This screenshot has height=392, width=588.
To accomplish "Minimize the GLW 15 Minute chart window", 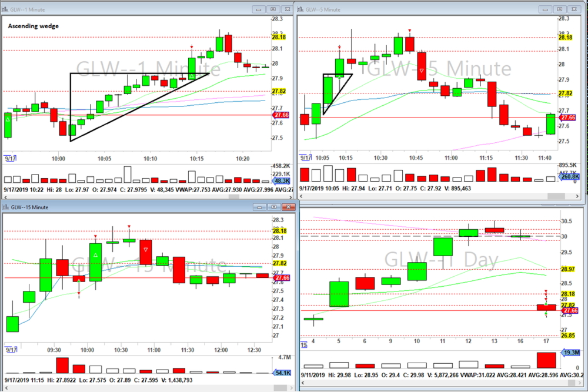I will (x=259, y=207).
